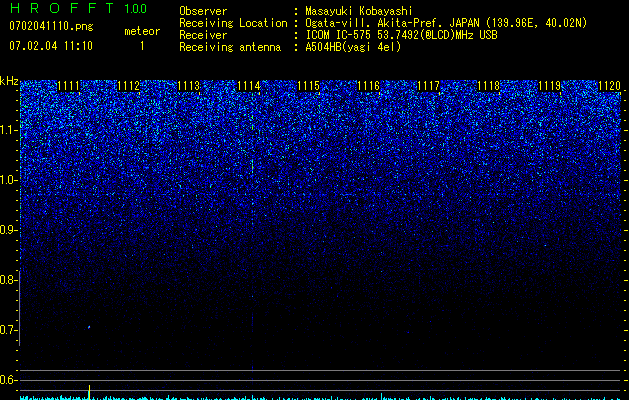Click the Receiving antenna label
Image resolution: width=629 pixels, height=400 pixels.
(x=230, y=47)
